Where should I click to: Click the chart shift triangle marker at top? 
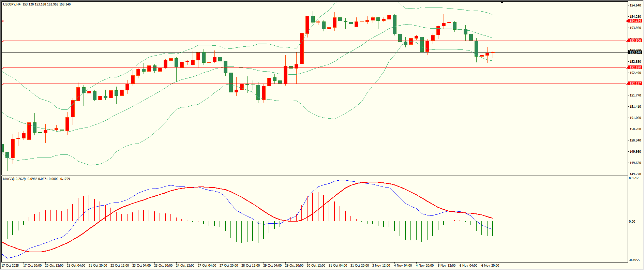point(502,2)
